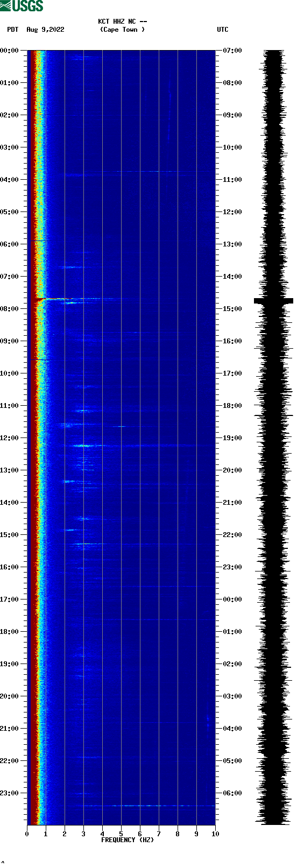
Task: Click the 15:00 UTC time label
Action: 232,309
